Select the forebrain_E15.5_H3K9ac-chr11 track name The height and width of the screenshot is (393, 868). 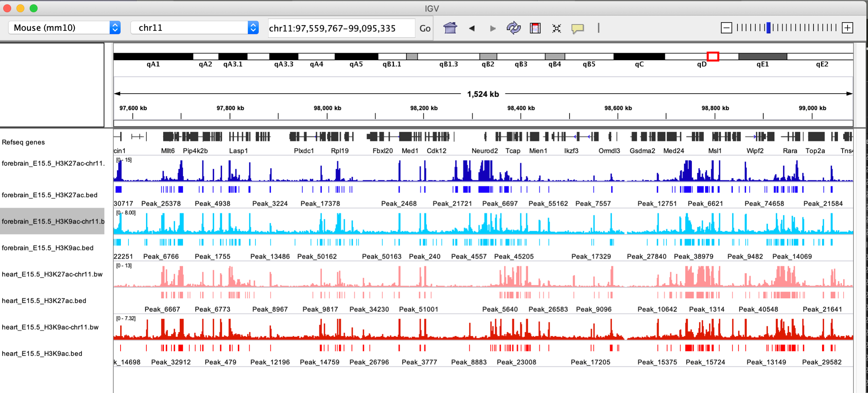point(52,221)
